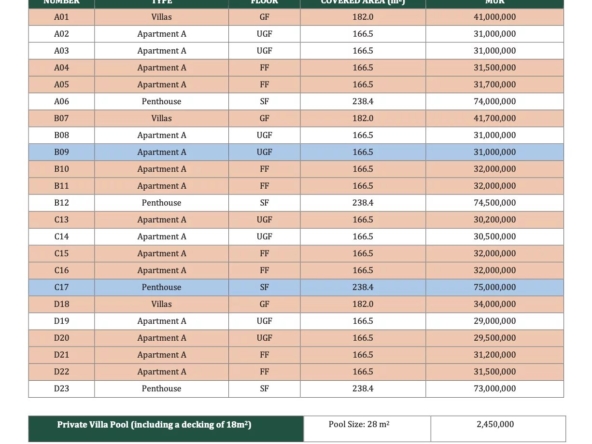The image size is (592, 444).
Task: Click the 75,000,000 price cell
Action: coord(495,287)
